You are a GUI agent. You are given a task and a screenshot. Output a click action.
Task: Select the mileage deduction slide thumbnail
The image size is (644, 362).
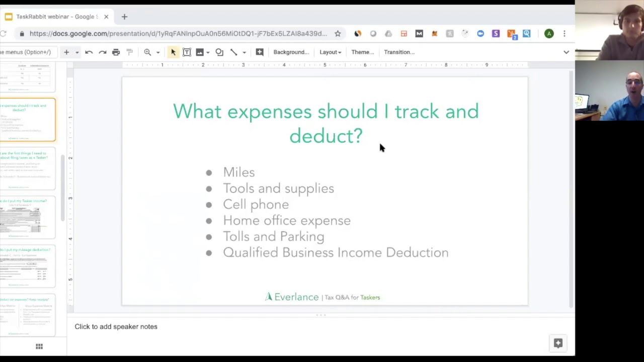tap(27, 265)
